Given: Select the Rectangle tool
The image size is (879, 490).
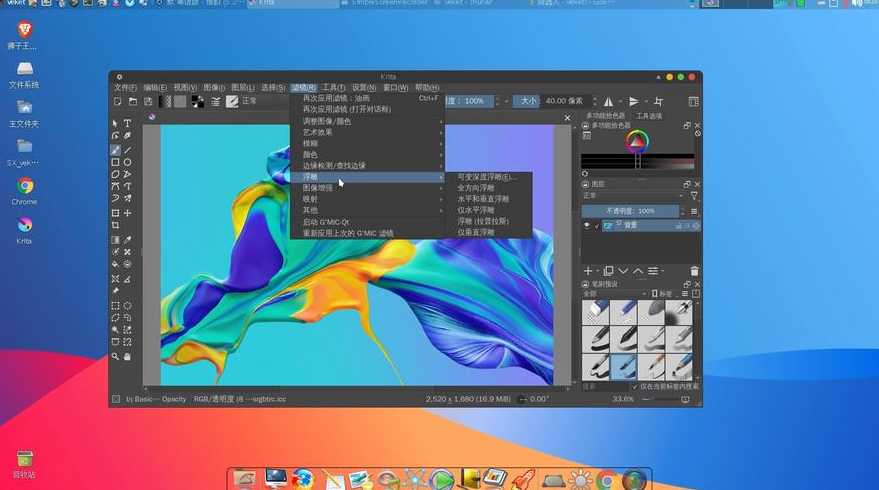Looking at the screenshot, I should point(115,162).
